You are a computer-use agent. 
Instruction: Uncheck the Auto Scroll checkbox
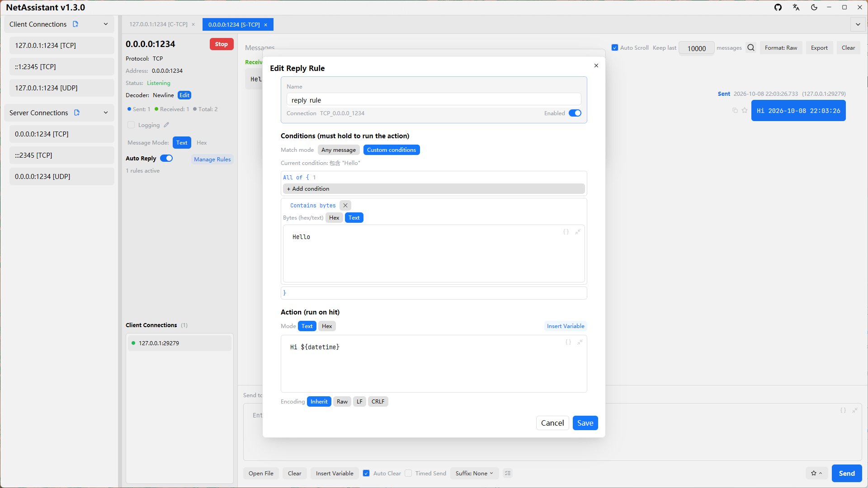click(615, 47)
